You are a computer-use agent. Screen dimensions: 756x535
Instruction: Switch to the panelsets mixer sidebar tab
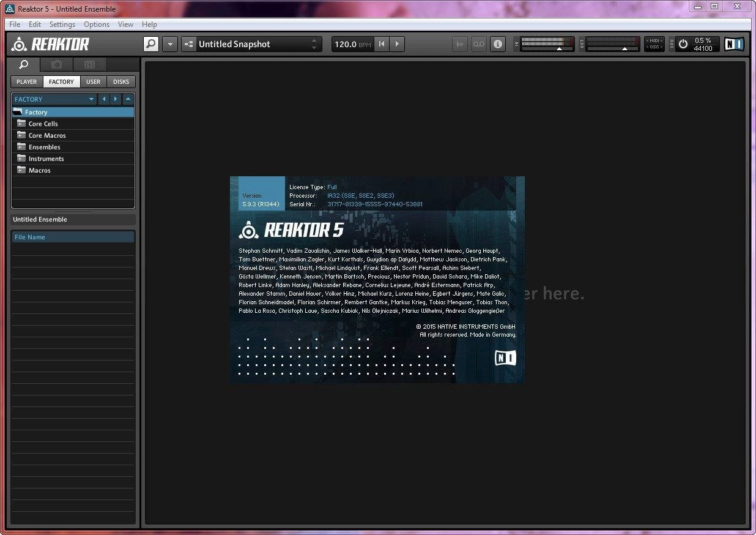[x=89, y=64]
